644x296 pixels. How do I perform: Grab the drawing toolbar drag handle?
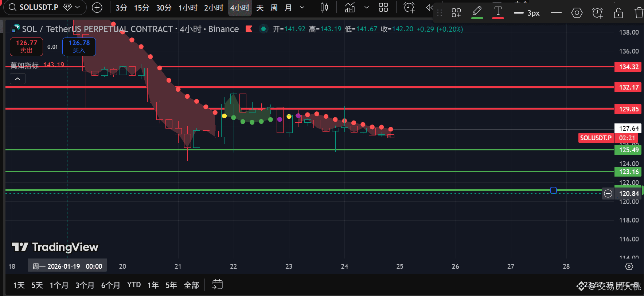point(440,13)
